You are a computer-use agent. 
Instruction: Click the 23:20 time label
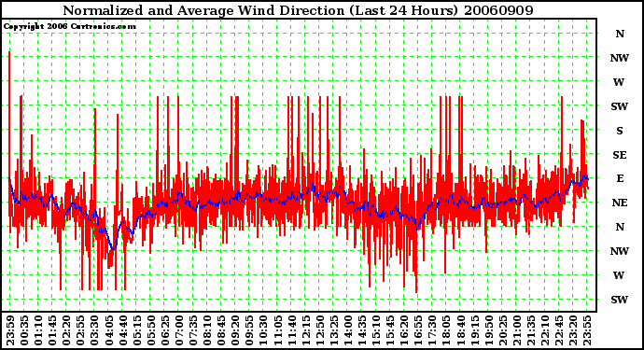[573, 330]
